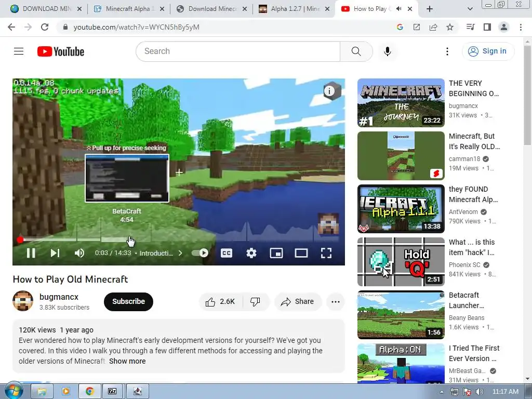Share this page from address bar
This screenshot has height=399, width=532.
(x=433, y=27)
